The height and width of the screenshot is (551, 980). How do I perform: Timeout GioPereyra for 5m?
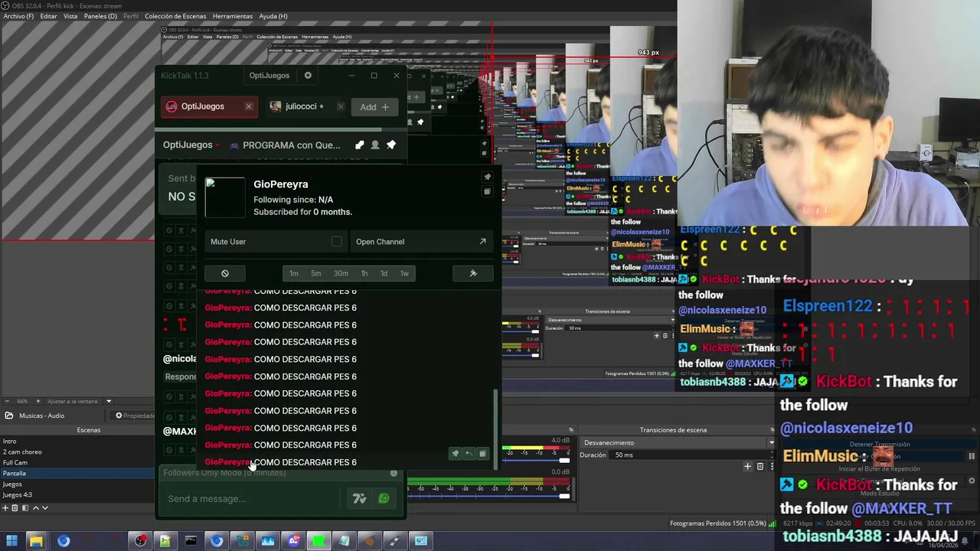[x=316, y=273]
